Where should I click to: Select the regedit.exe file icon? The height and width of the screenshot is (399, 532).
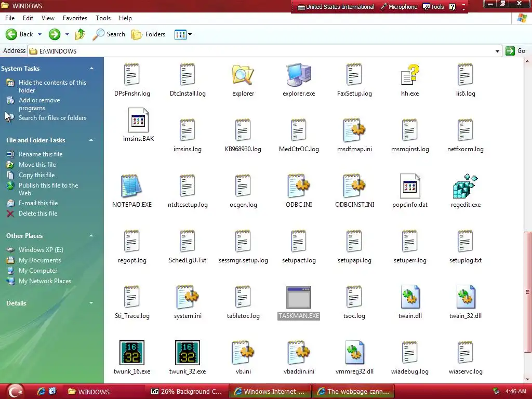[x=465, y=186]
